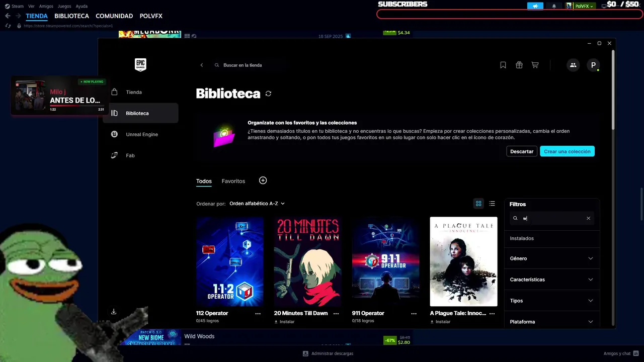Open Amigos menu in Steam
The width and height of the screenshot is (644, 362).
point(46,6)
